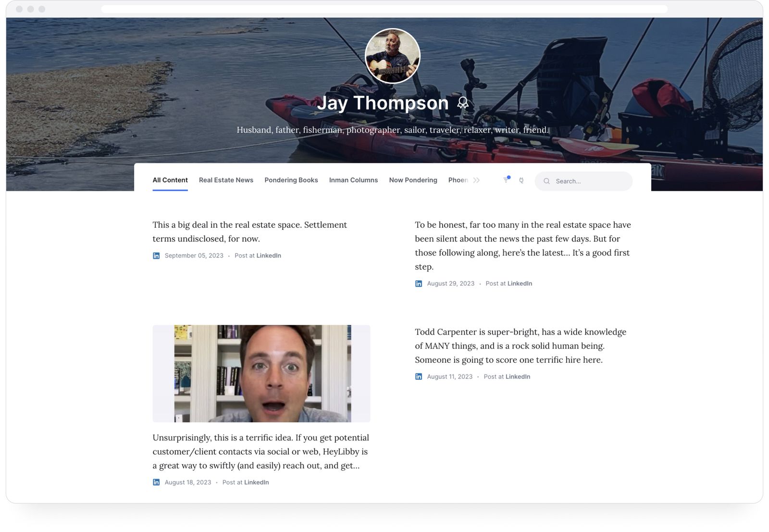This screenshot has height=532, width=769.
Task: Click the magnifier icon in the search bar
Action: click(546, 181)
